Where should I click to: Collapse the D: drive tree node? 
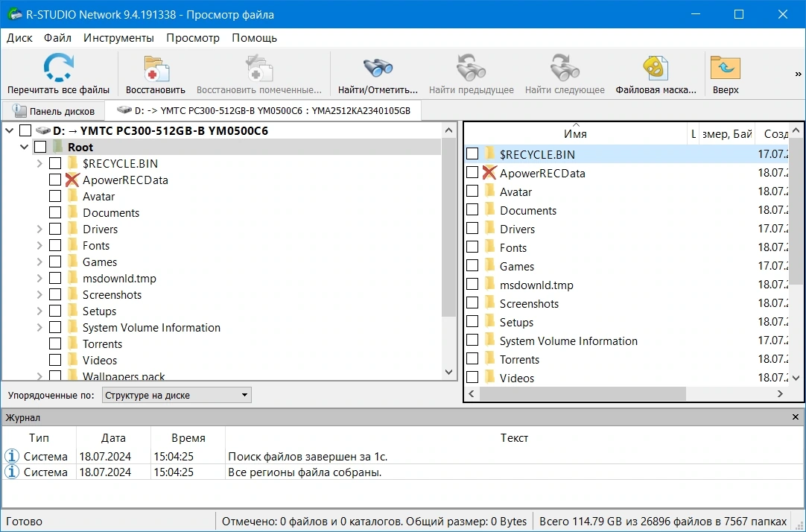coord(9,130)
